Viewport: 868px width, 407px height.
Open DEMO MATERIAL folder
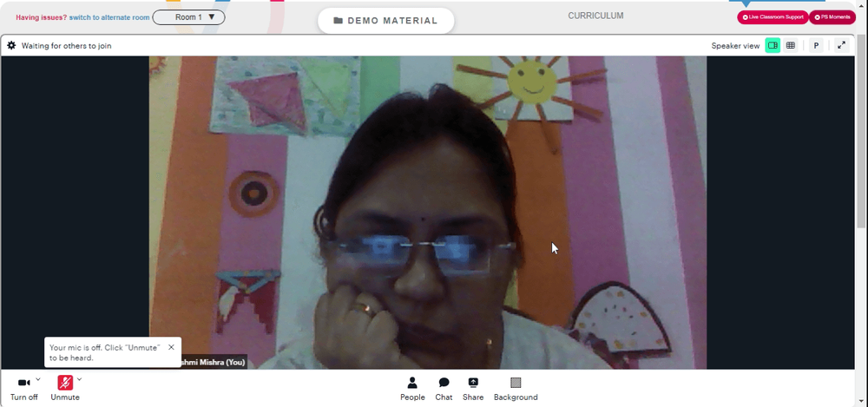click(386, 21)
